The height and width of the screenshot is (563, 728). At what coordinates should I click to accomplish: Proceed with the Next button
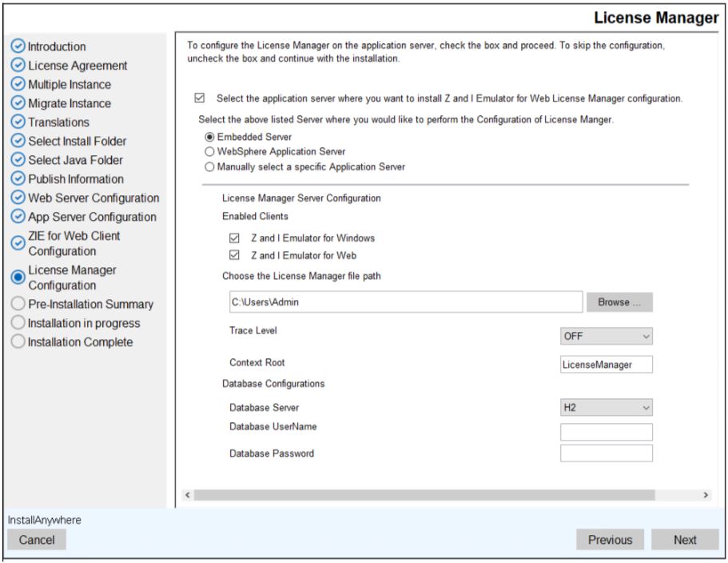click(685, 540)
